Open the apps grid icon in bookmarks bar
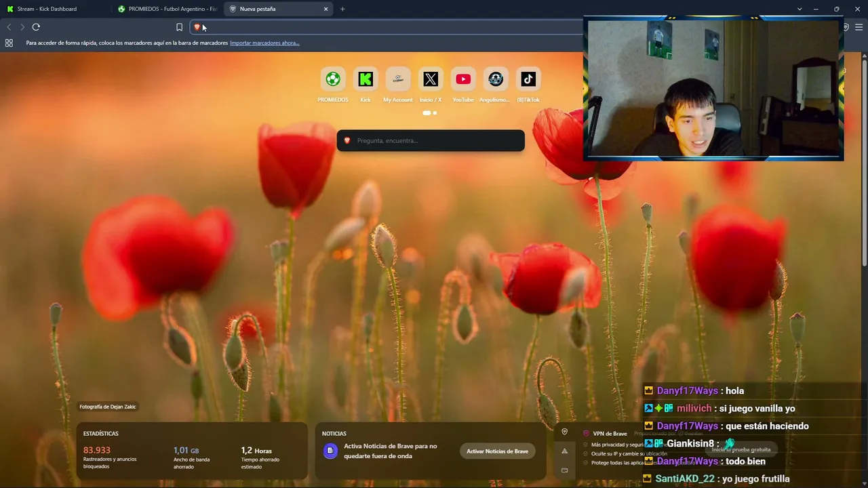868x488 pixels. pyautogui.click(x=9, y=43)
